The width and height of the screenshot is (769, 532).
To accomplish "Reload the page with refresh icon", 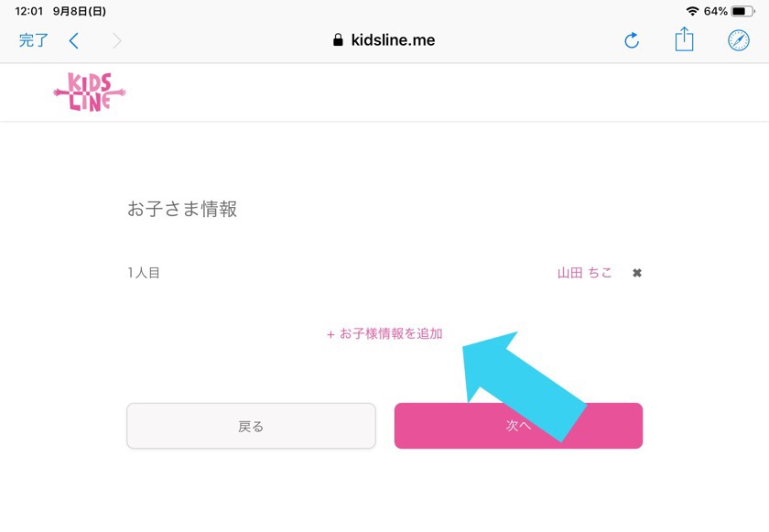I will click(632, 40).
